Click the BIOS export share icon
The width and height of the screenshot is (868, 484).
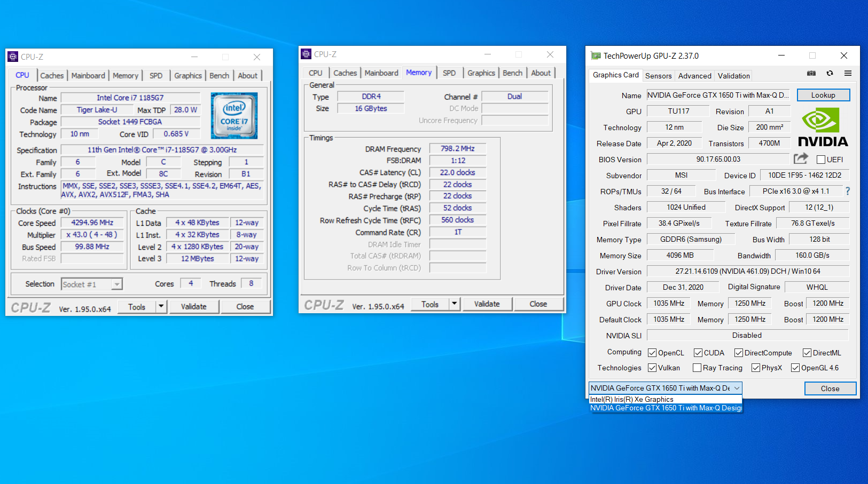pyautogui.click(x=801, y=158)
